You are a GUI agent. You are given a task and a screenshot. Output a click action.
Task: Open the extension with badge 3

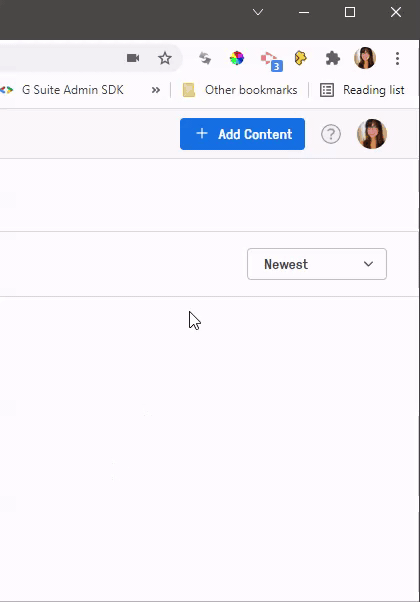(271, 61)
